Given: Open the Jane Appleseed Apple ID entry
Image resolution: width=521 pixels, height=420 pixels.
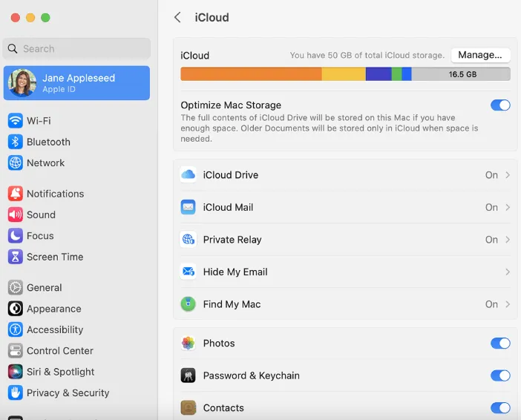Looking at the screenshot, I should pos(76,82).
